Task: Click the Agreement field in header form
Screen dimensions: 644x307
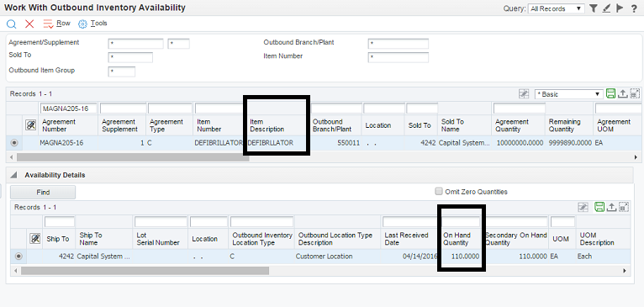Action: point(135,44)
